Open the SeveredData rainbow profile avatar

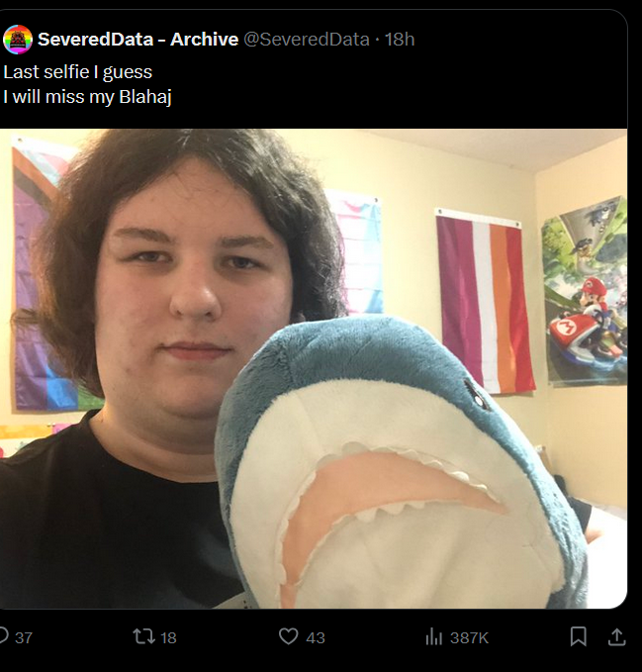pos(18,40)
